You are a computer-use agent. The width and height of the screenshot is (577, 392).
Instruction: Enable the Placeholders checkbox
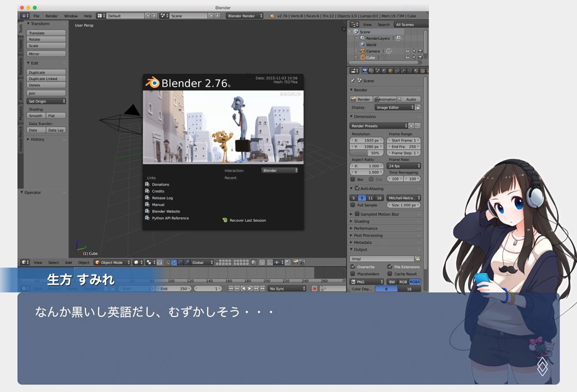pyautogui.click(x=353, y=274)
